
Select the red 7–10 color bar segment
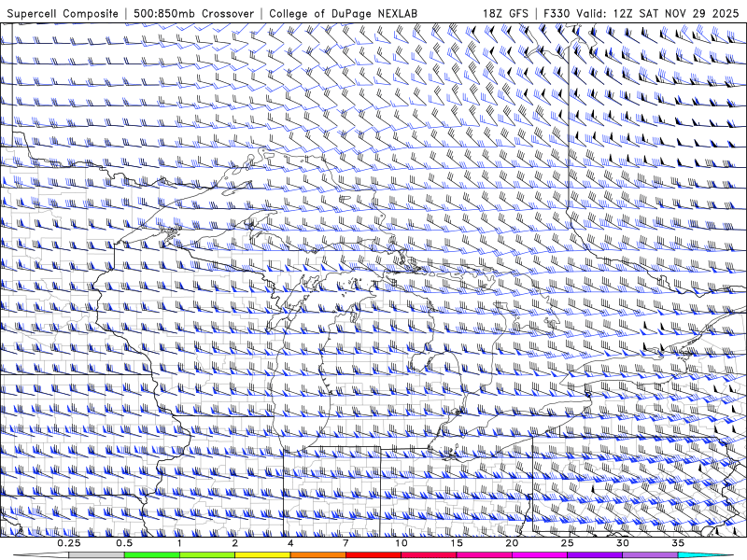(x=373, y=555)
